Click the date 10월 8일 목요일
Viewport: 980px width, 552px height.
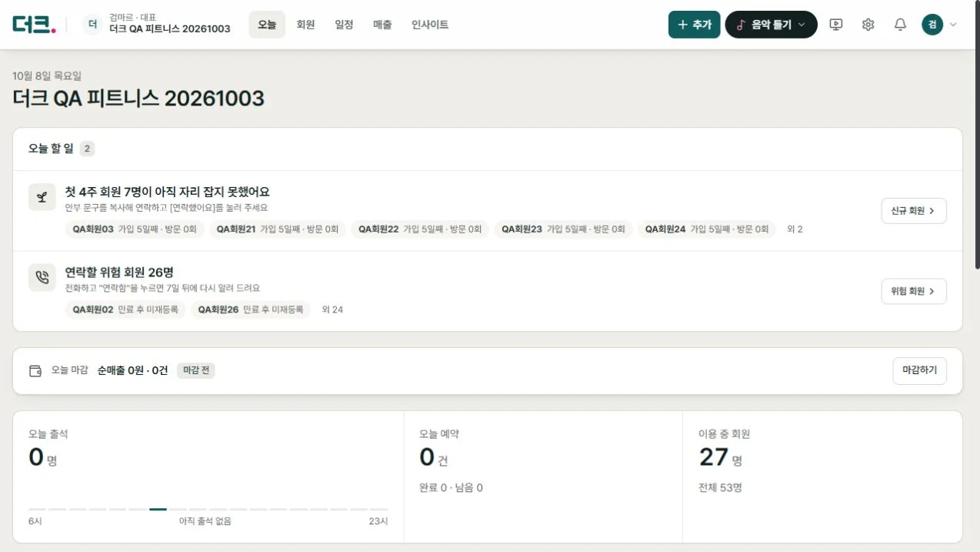(x=47, y=76)
